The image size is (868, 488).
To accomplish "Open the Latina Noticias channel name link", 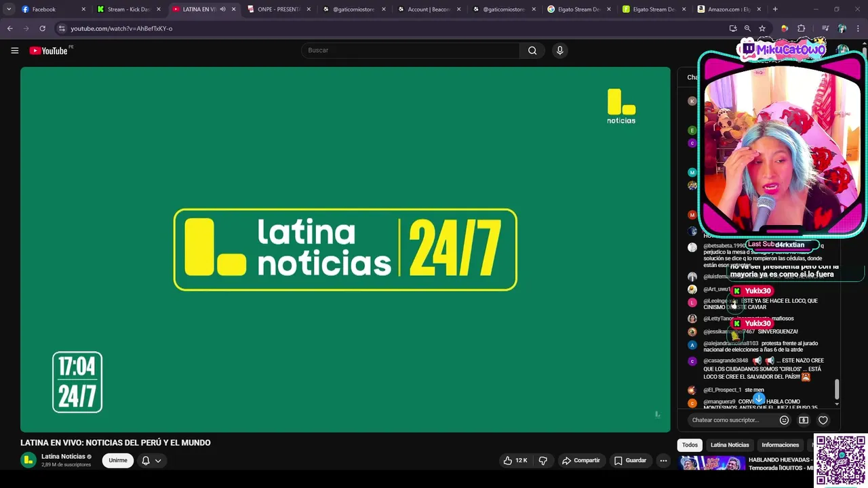I will coord(63,456).
